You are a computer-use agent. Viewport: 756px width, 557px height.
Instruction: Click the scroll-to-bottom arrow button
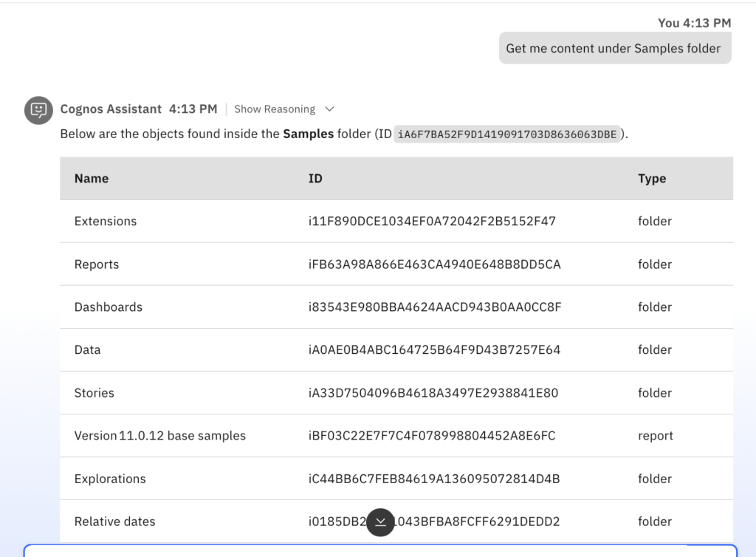click(x=380, y=522)
